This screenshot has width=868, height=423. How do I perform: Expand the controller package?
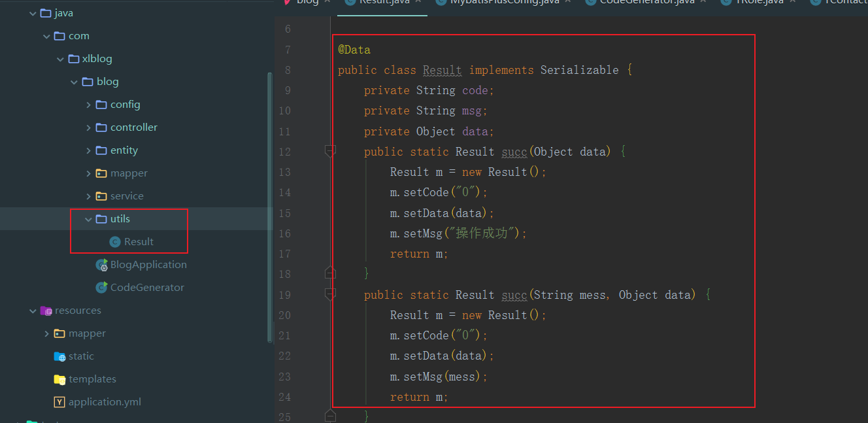[x=88, y=127]
